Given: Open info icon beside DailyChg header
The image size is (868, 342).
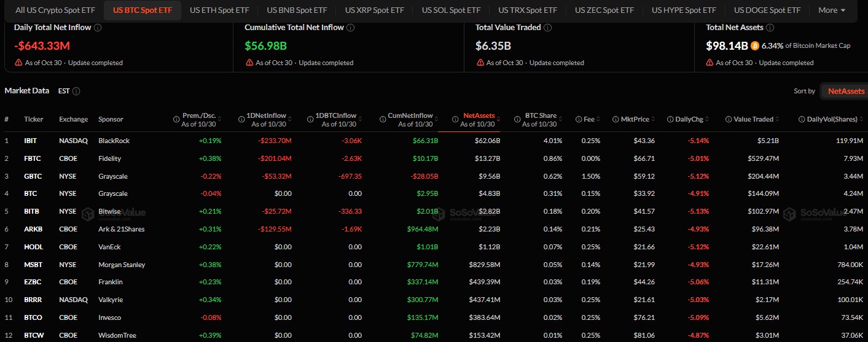Looking at the screenshot, I should tap(670, 119).
